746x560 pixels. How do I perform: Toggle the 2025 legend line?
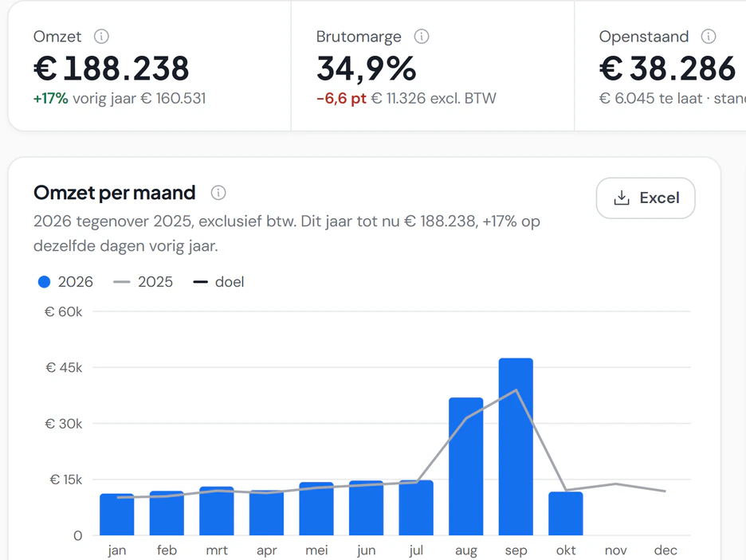click(143, 282)
